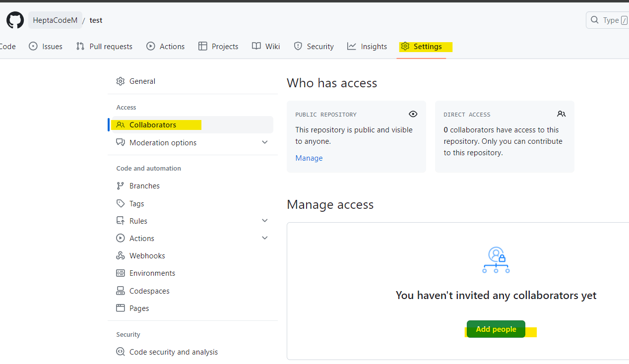The height and width of the screenshot is (364, 629).
Task: Click "You haven't invited any collaborators yet" text
Action: pyautogui.click(x=496, y=296)
